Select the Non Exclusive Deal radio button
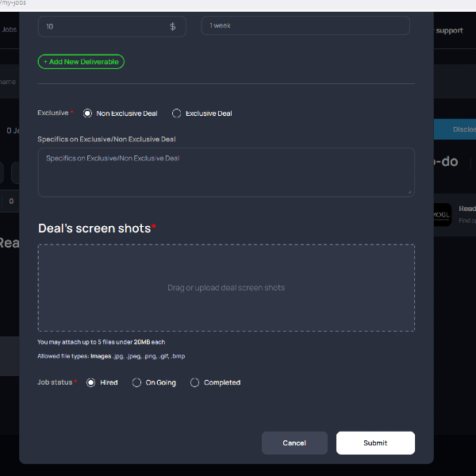The width and height of the screenshot is (476, 476). tap(87, 113)
